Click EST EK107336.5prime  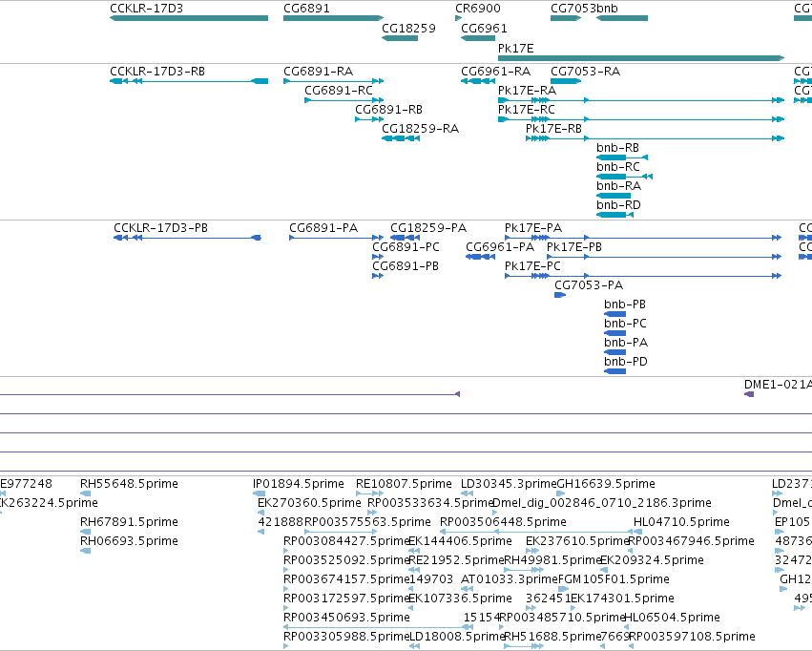(x=460, y=599)
